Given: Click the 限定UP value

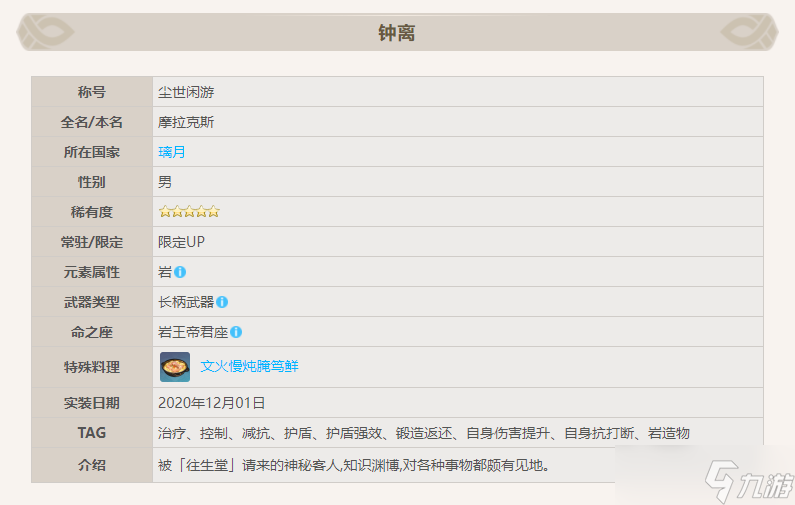Looking at the screenshot, I should (182, 242).
